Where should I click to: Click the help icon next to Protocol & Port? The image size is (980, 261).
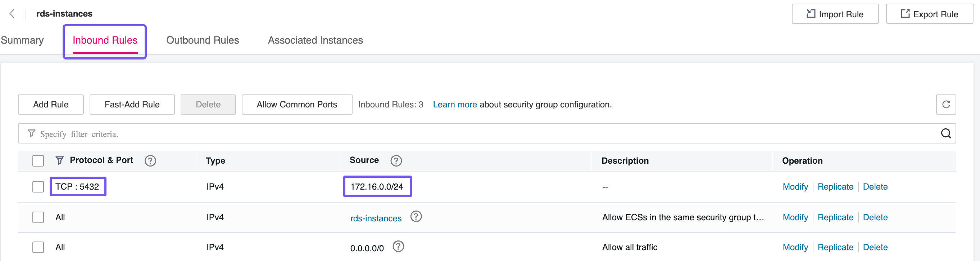coord(150,161)
